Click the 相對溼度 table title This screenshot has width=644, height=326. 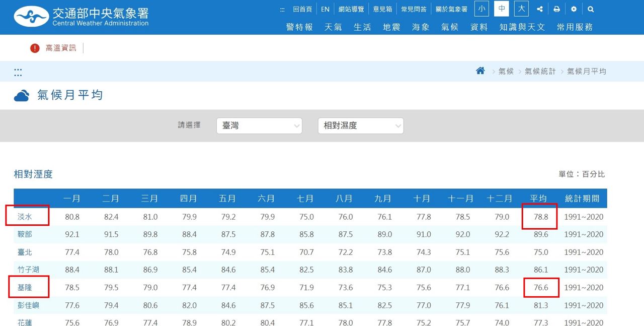tap(33, 174)
